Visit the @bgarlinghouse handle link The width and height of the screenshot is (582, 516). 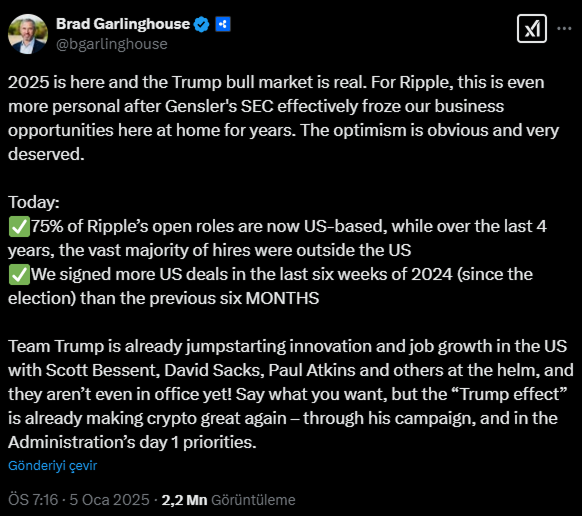(x=112, y=44)
